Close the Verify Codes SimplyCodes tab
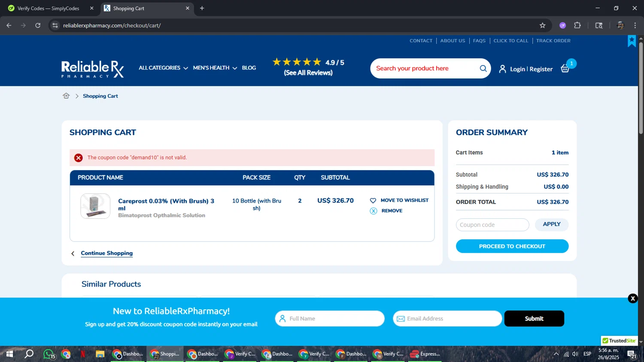644x362 pixels. [91, 8]
